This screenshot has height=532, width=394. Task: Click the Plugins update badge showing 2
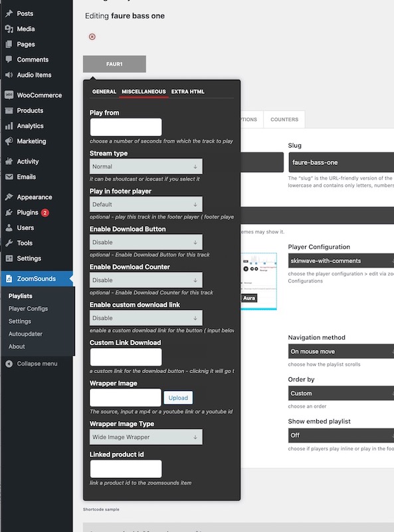[x=45, y=213]
